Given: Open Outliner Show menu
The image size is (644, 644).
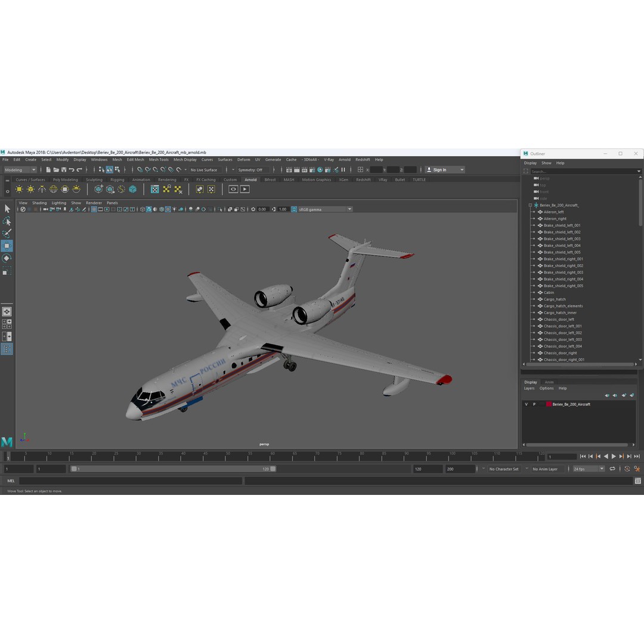Looking at the screenshot, I should tap(546, 163).
